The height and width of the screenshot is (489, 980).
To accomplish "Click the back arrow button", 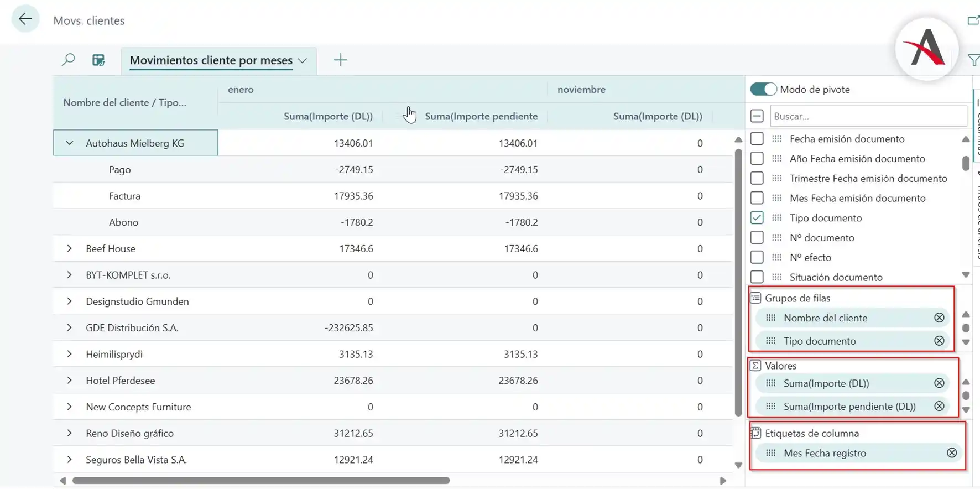I will click(x=25, y=19).
